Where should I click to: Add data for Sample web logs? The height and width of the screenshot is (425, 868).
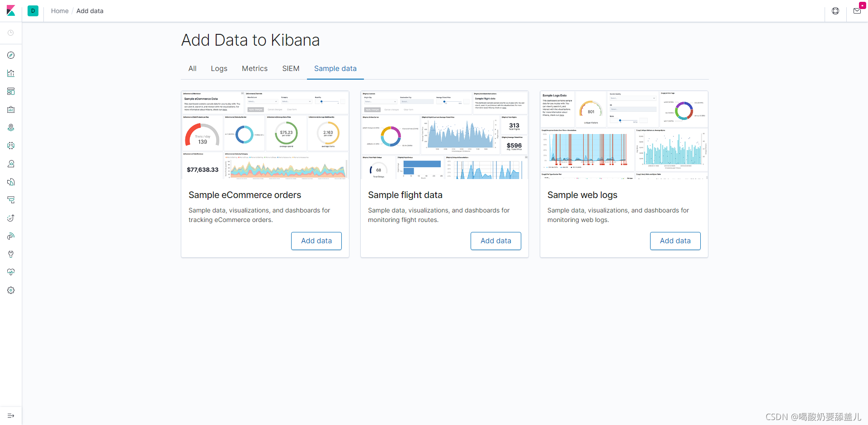pos(675,241)
